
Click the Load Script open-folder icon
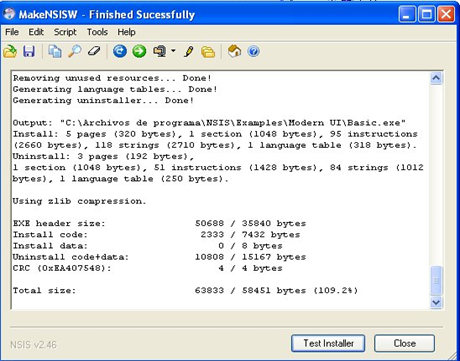pos(10,52)
